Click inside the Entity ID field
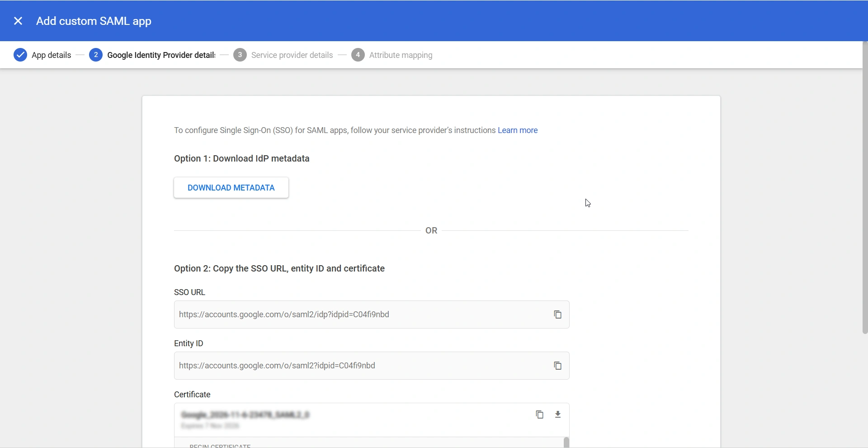The width and height of the screenshot is (868, 448). pos(316,365)
